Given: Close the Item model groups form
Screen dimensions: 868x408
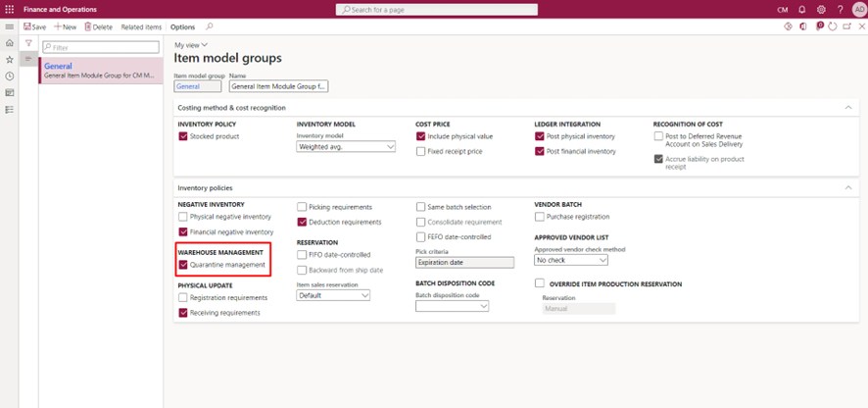Looking at the screenshot, I should [861, 26].
